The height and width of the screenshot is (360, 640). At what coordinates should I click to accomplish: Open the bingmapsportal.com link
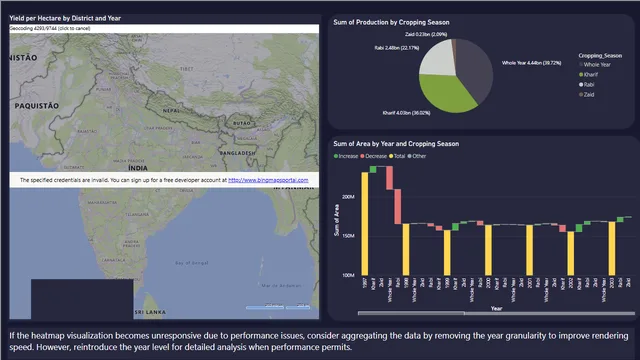(268, 180)
